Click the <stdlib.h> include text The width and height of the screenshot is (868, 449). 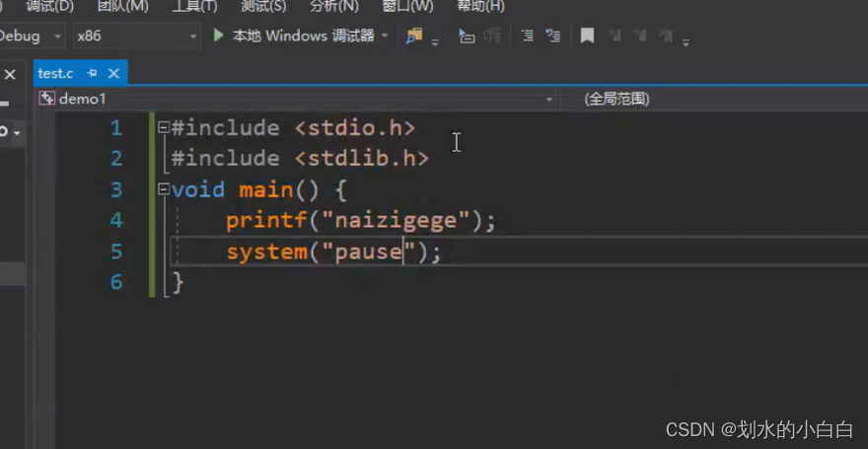[361, 159]
